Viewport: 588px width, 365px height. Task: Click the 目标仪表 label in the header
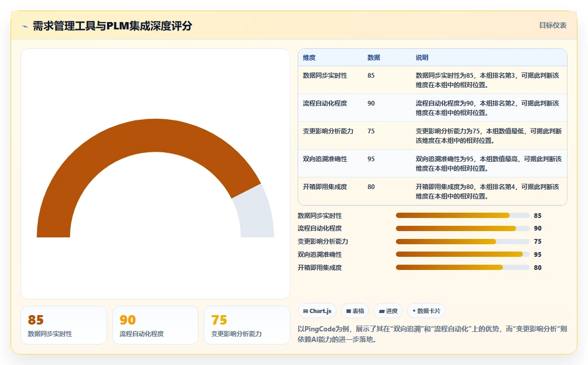(553, 26)
